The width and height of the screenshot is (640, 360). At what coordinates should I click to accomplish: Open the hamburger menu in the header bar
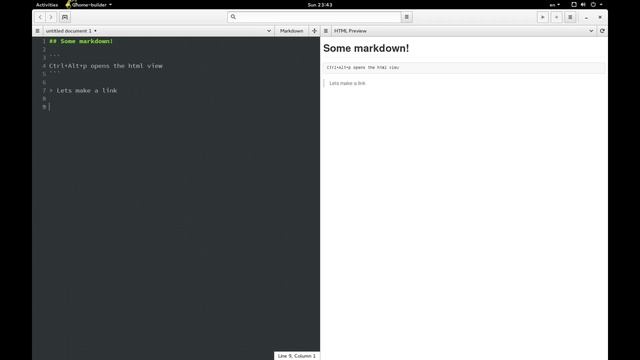(x=570, y=17)
